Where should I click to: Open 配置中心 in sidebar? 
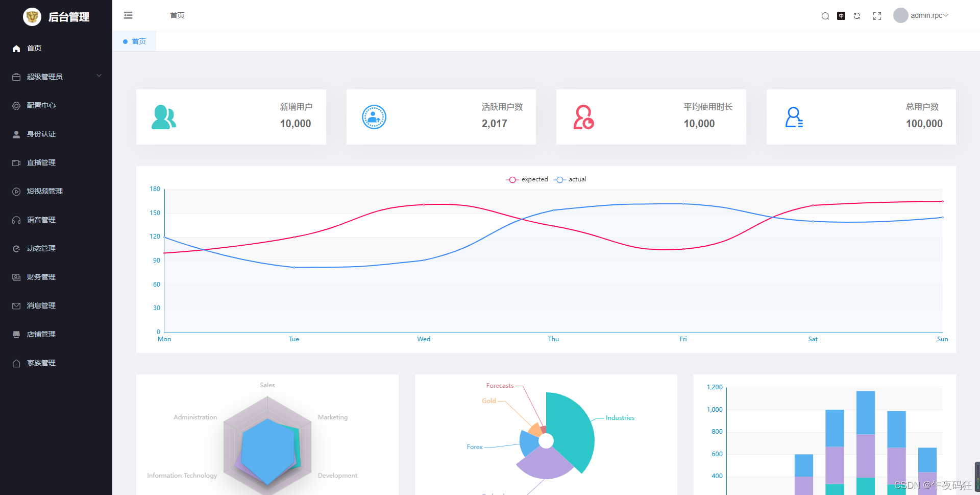(x=56, y=105)
